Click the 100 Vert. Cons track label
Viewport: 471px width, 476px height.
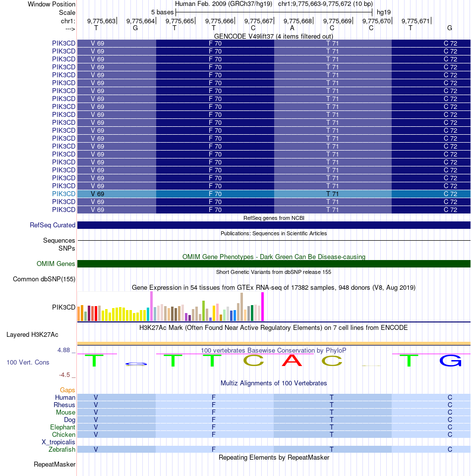tap(28, 362)
